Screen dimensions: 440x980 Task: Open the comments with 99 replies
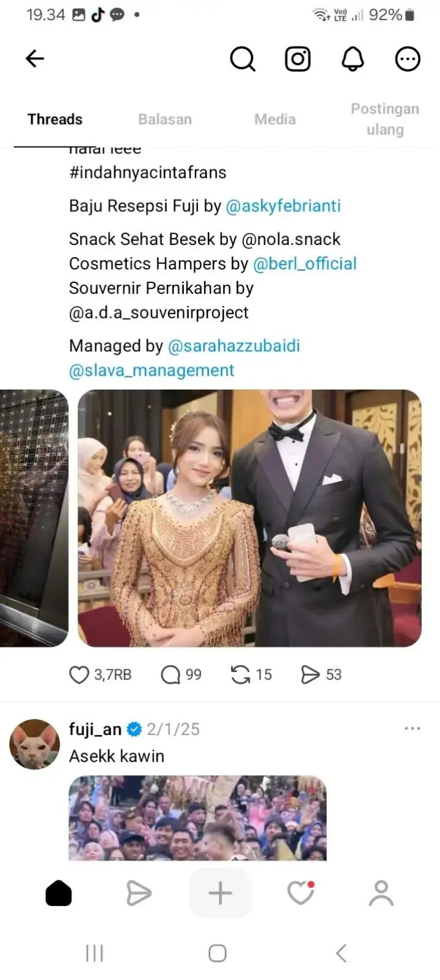170,675
